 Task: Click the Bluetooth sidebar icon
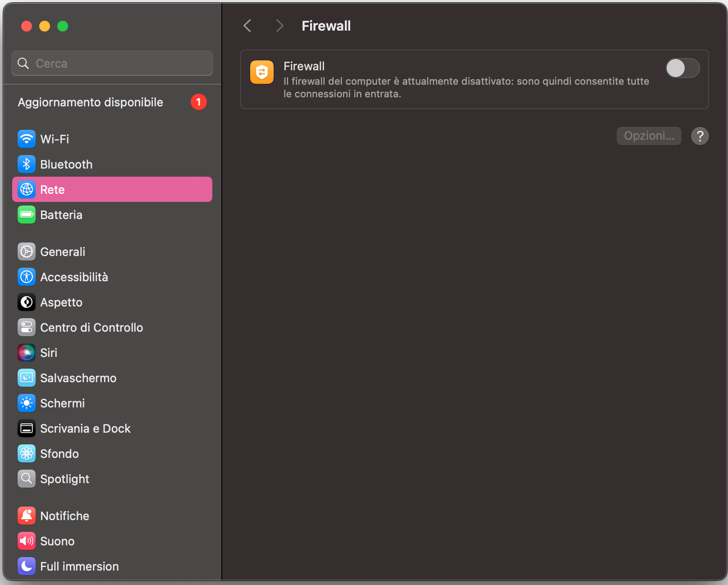[x=27, y=164]
